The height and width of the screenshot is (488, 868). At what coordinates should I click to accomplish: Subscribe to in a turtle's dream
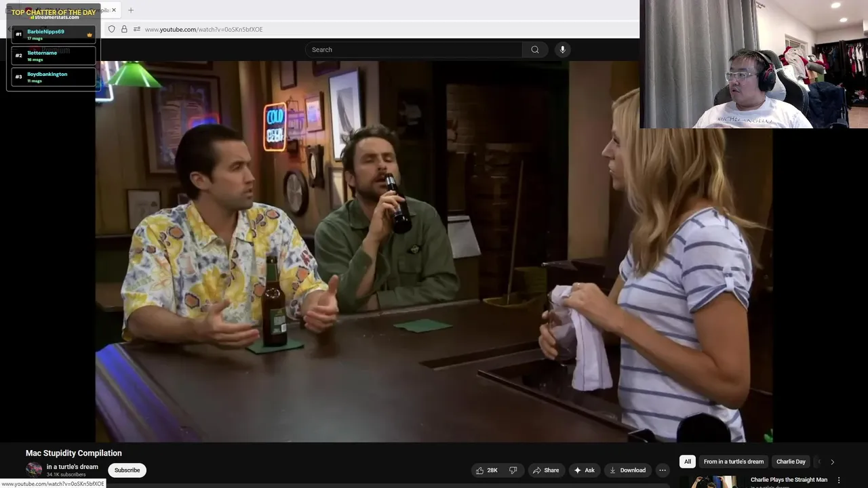127,470
